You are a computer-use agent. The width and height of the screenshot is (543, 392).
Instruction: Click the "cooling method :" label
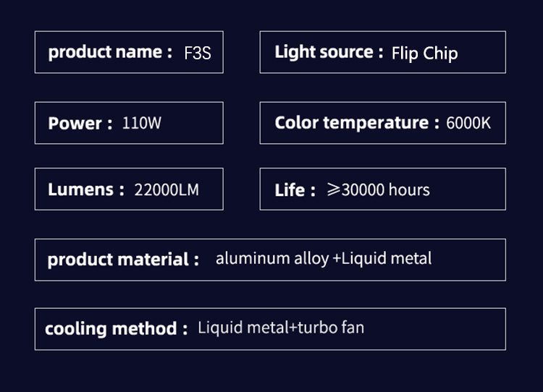click(111, 329)
